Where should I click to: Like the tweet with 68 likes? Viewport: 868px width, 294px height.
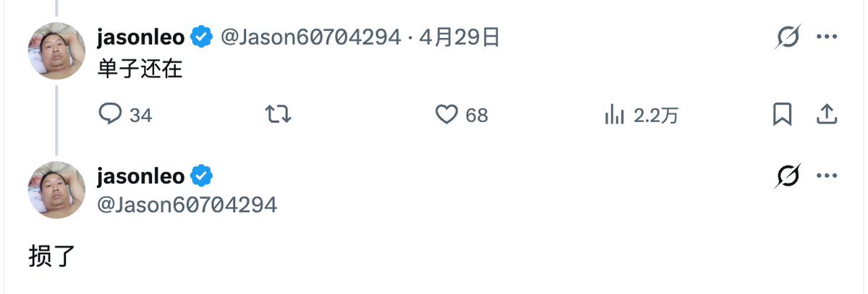(447, 114)
